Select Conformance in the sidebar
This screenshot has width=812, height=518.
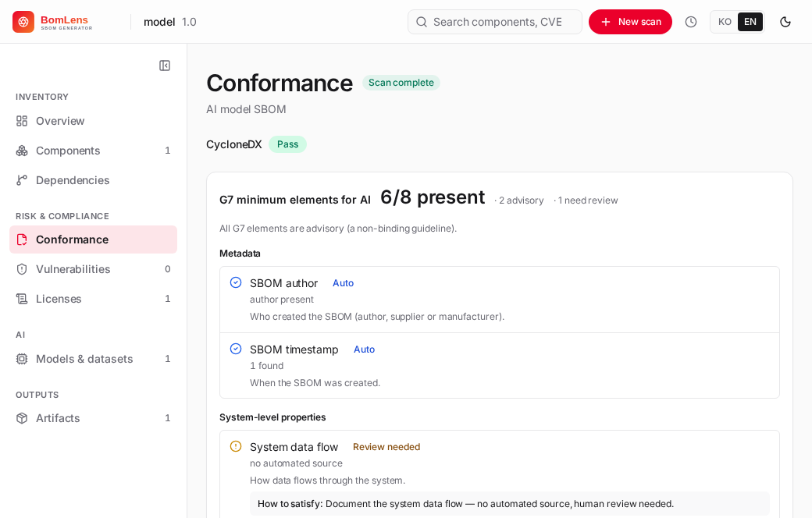pyautogui.click(x=93, y=239)
